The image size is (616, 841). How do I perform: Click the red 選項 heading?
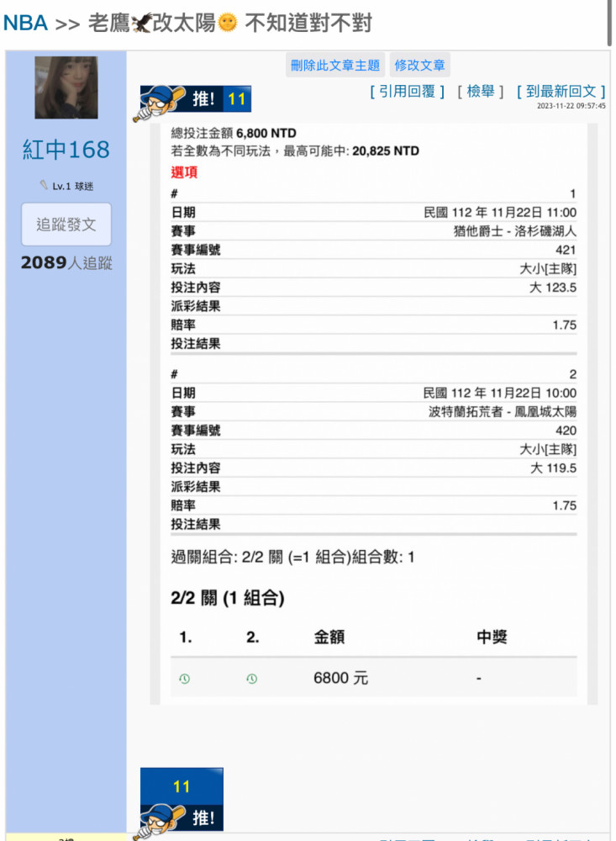[x=184, y=172]
